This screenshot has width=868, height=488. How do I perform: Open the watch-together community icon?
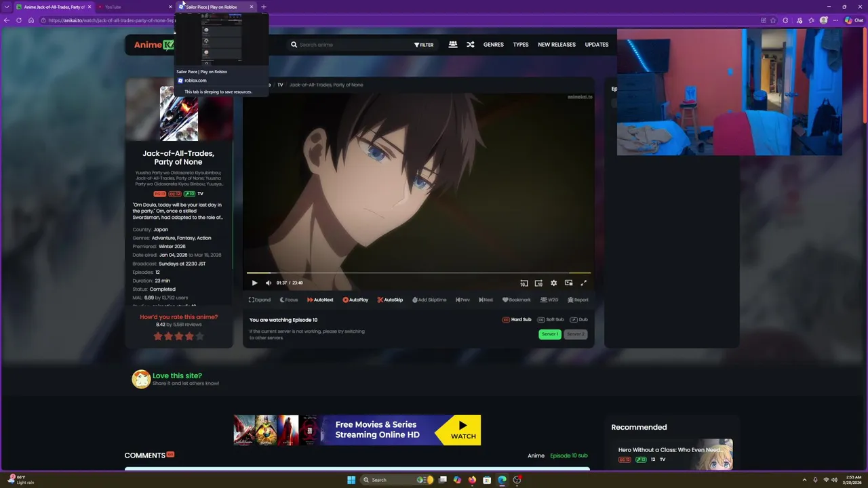point(453,45)
